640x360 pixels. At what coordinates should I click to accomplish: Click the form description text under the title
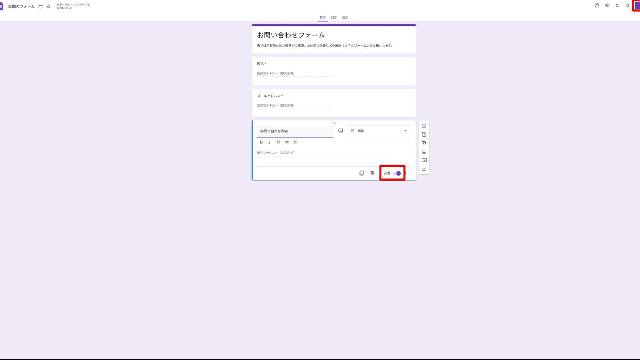click(x=324, y=46)
